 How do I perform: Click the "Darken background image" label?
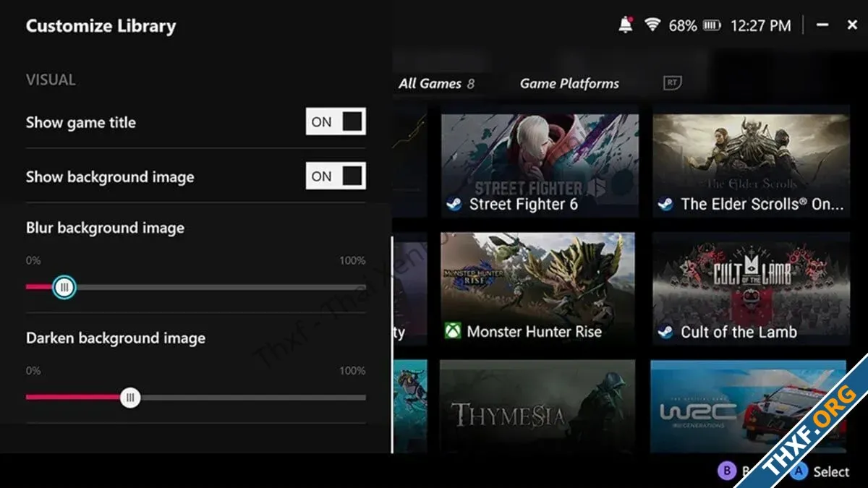(116, 338)
